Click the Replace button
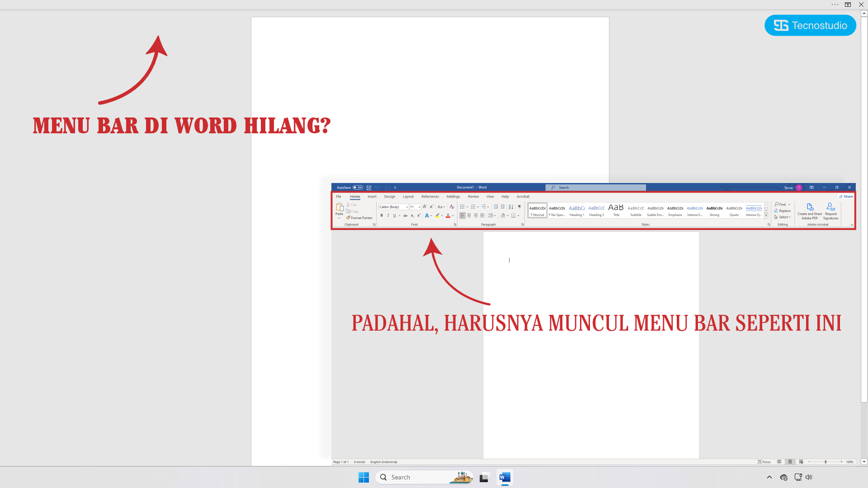Viewport: 868px width, 488px height. (x=783, y=211)
